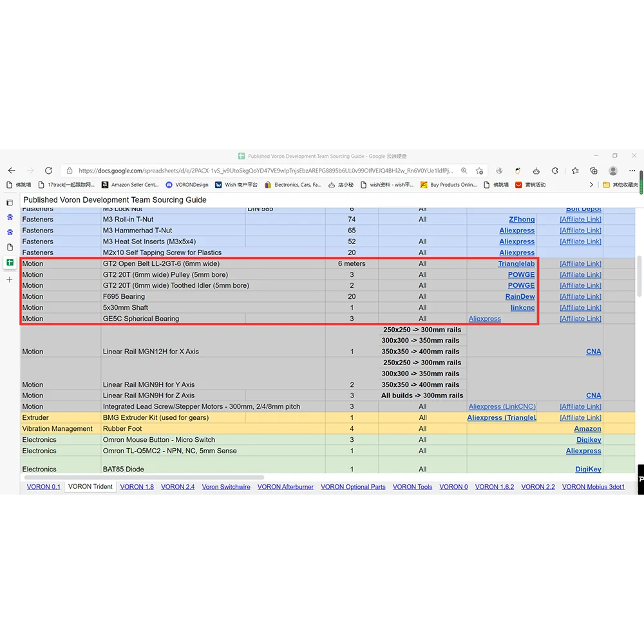Select the VORON Trident sheet tab
The width and height of the screenshot is (644, 644).
point(90,487)
